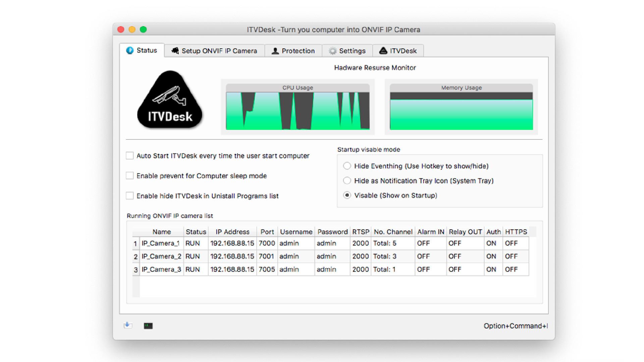Select Hide Eventhing hotkey radio option
The height and width of the screenshot is (362, 644).
click(x=347, y=166)
